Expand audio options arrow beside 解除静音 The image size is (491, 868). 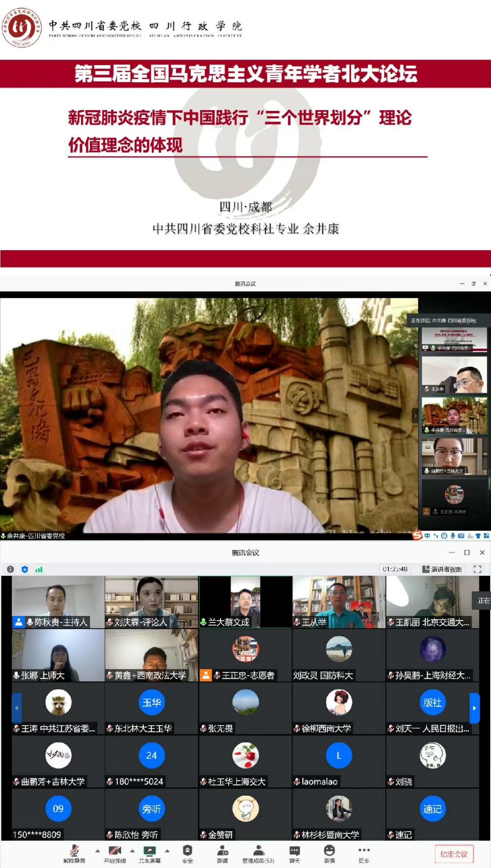click(97, 850)
